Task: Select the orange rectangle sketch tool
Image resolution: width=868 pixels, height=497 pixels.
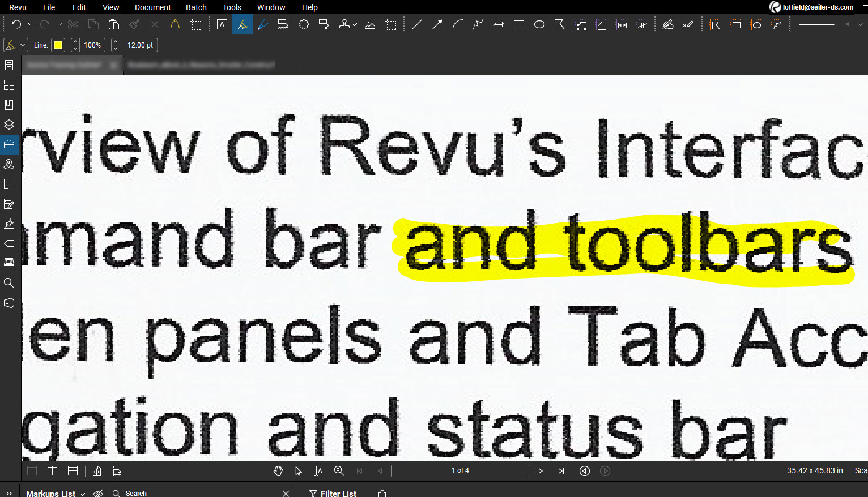Action: [735, 24]
